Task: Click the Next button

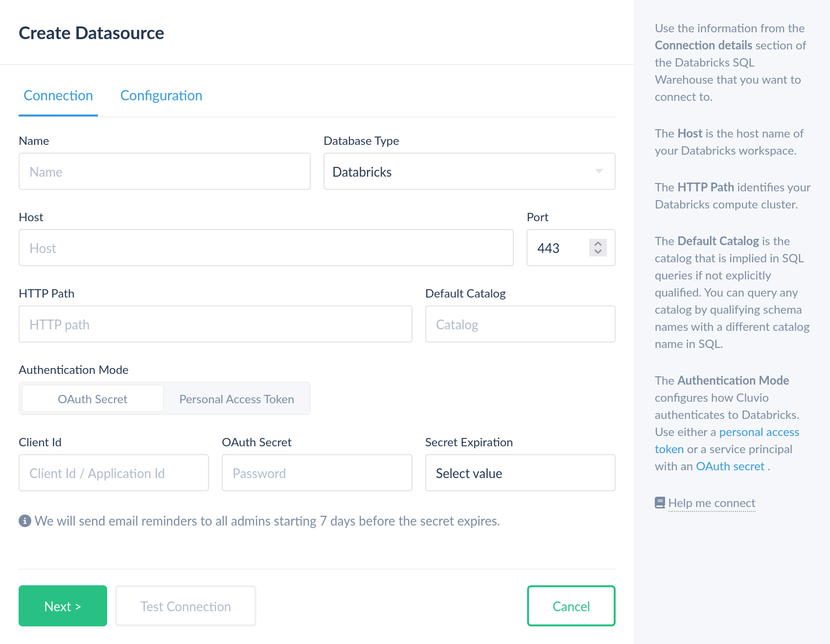Action: click(x=63, y=606)
